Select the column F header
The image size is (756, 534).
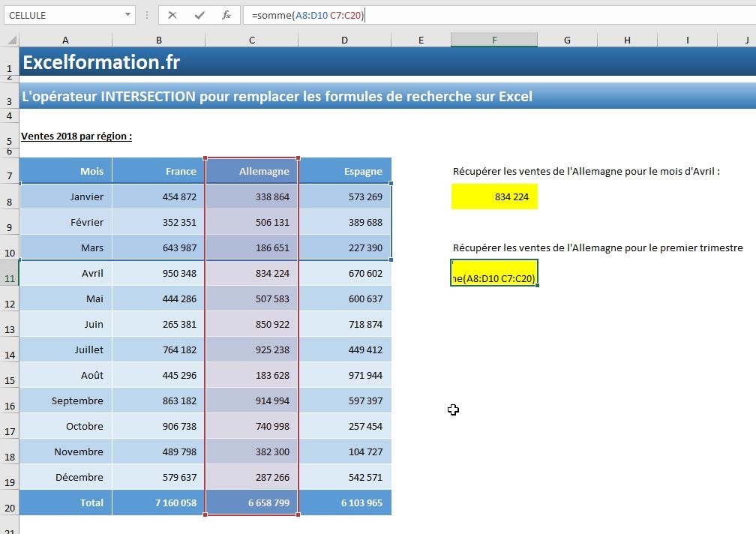coord(493,38)
